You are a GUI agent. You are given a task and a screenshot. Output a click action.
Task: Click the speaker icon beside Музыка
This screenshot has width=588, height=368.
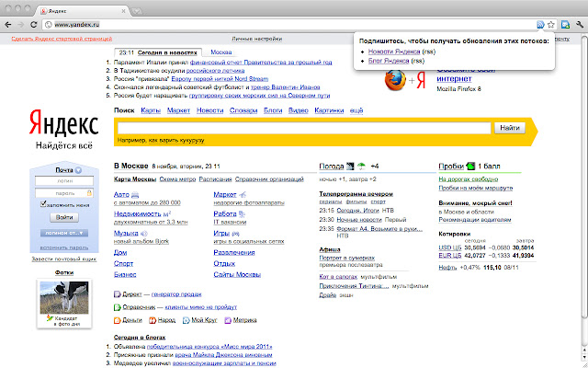pos(144,234)
